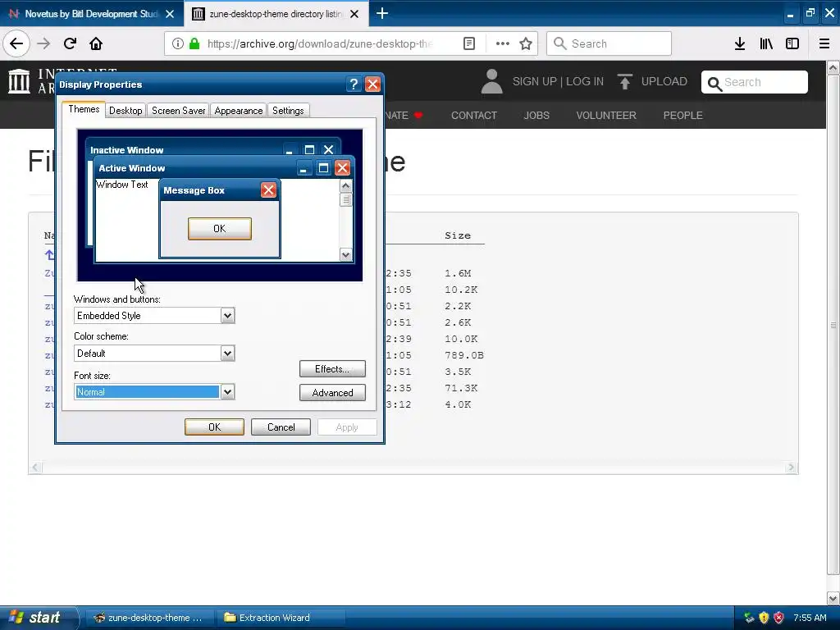The image size is (840, 630).
Task: Click the forward navigation arrow
Action: (x=43, y=43)
